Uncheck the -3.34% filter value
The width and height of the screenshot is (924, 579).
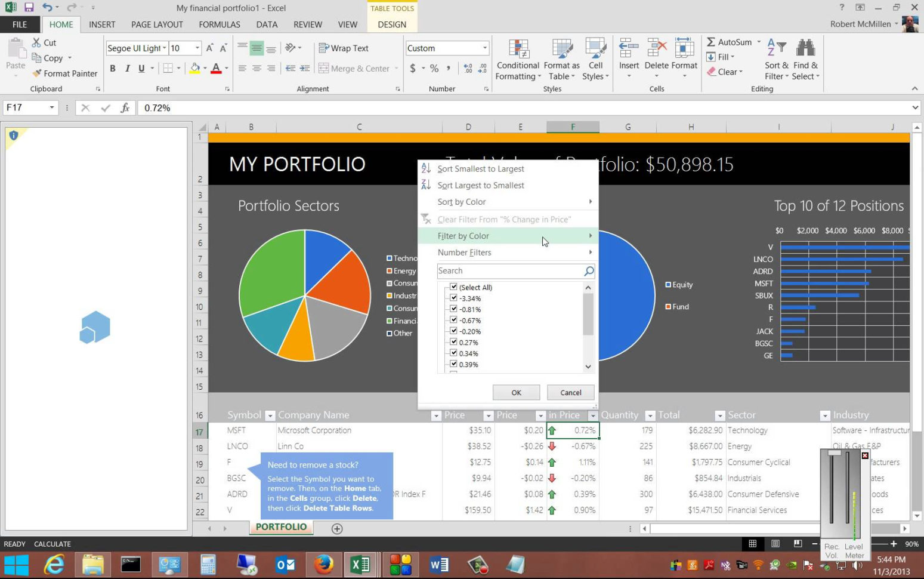click(453, 298)
